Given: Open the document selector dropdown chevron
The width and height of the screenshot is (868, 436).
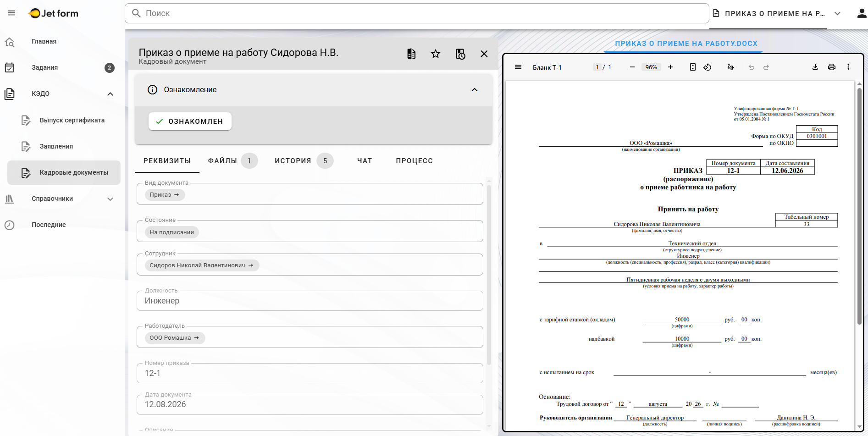Looking at the screenshot, I should (837, 14).
